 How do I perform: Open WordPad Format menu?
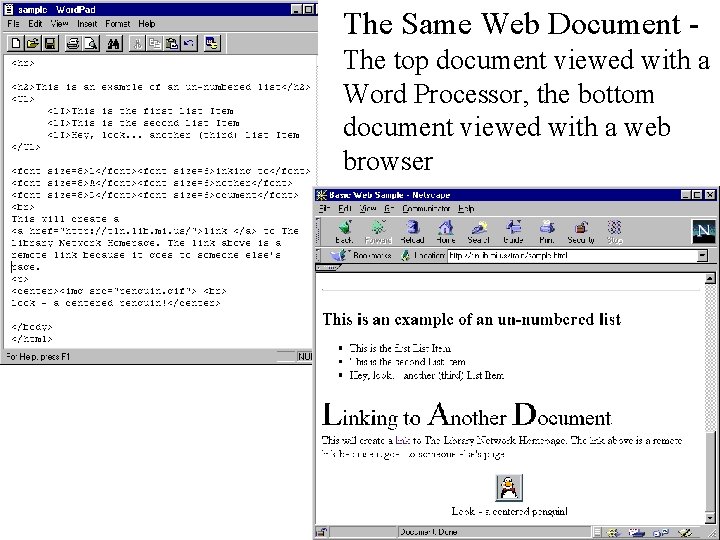click(x=118, y=24)
